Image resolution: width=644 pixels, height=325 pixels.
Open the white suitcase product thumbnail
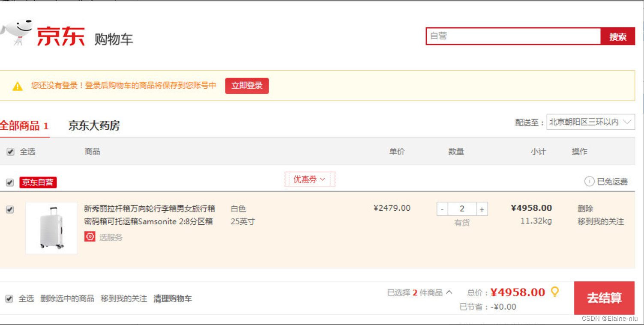pos(51,228)
